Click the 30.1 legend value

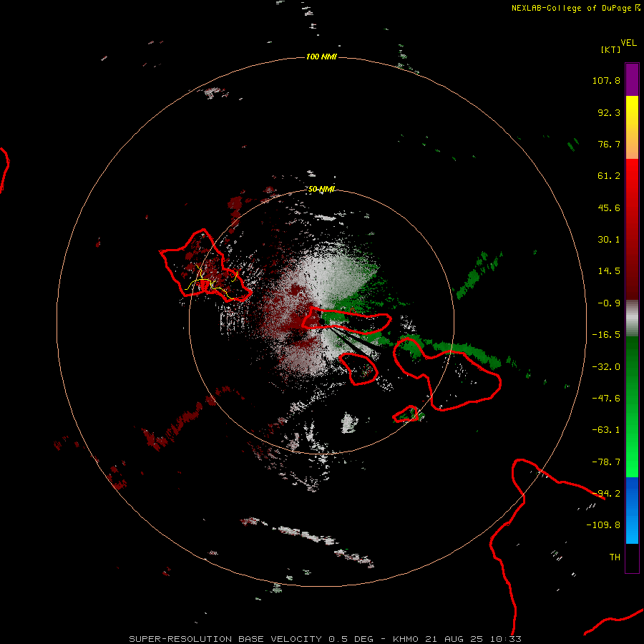coord(609,240)
